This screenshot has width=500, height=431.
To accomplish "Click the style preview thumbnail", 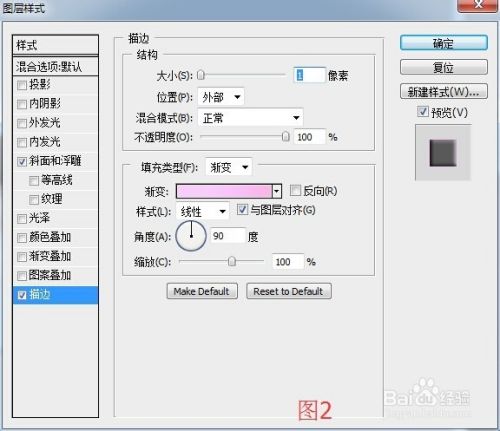I will pos(443,153).
